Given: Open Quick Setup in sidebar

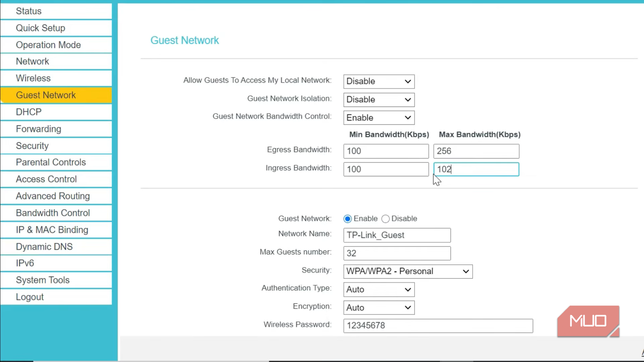Looking at the screenshot, I should (56, 28).
